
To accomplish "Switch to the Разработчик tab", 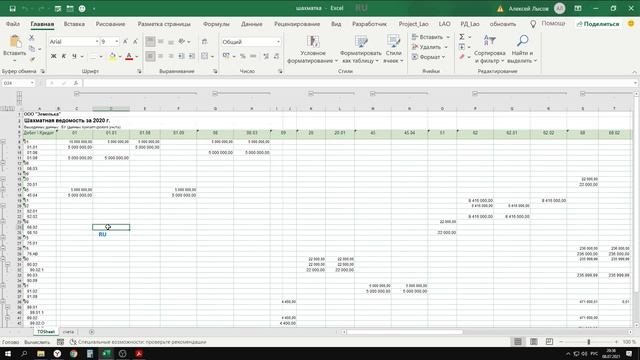I will [x=369, y=24].
